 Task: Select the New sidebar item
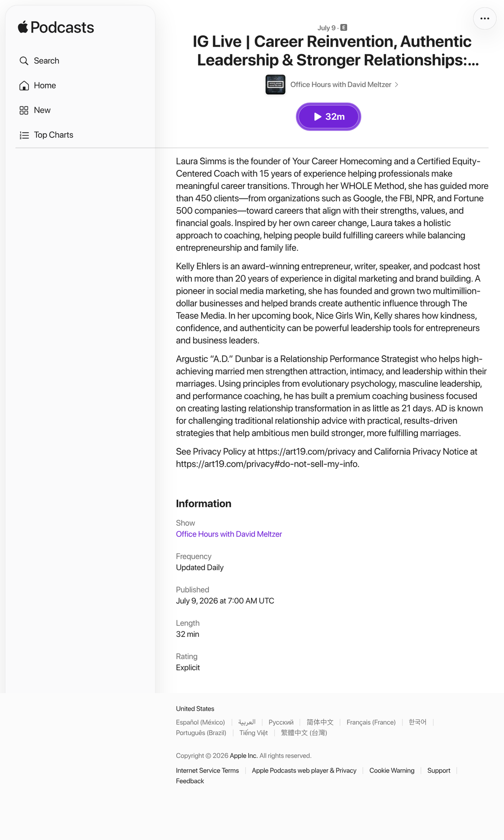[x=42, y=110]
